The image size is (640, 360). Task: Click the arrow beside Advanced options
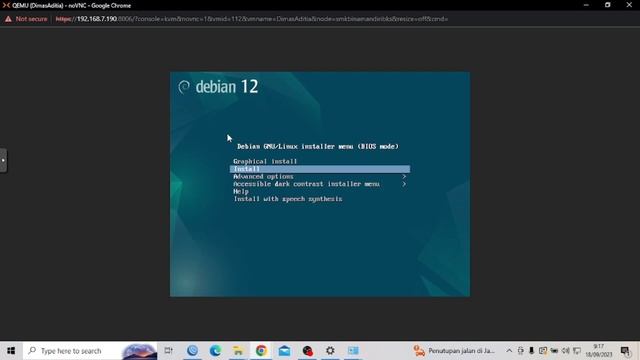(x=404, y=176)
